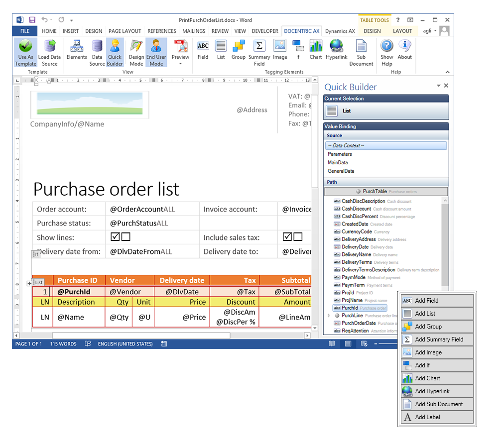Insert a List tagging element from ribbon
The image size is (498, 448).
(221, 50)
